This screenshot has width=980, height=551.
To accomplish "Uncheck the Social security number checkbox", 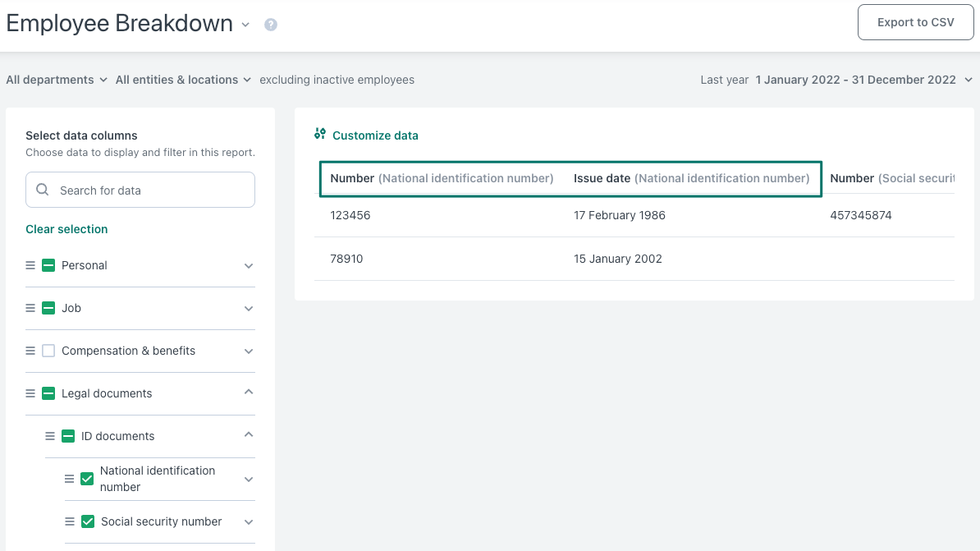I will click(88, 521).
